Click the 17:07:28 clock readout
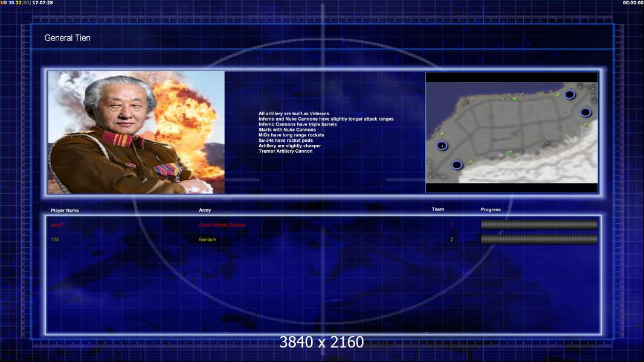Image resolution: width=644 pixels, height=362 pixels. pos(42,2)
